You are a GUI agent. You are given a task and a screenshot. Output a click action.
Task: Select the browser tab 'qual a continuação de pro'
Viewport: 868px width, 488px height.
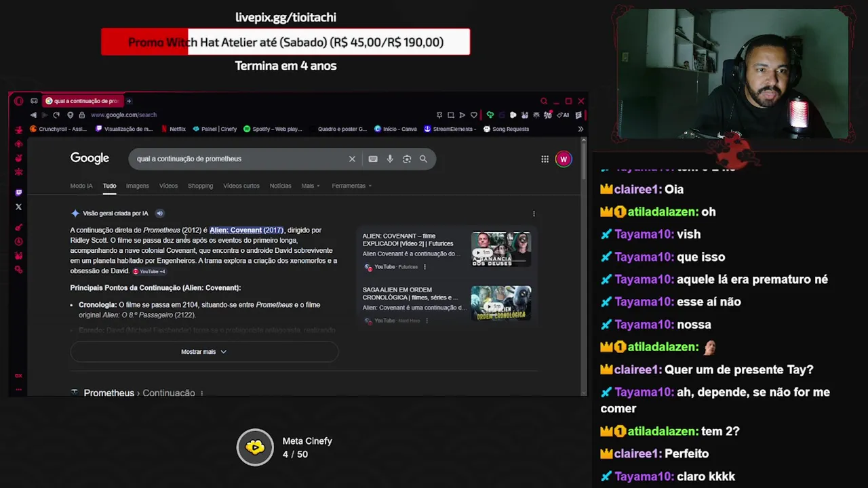pos(82,101)
